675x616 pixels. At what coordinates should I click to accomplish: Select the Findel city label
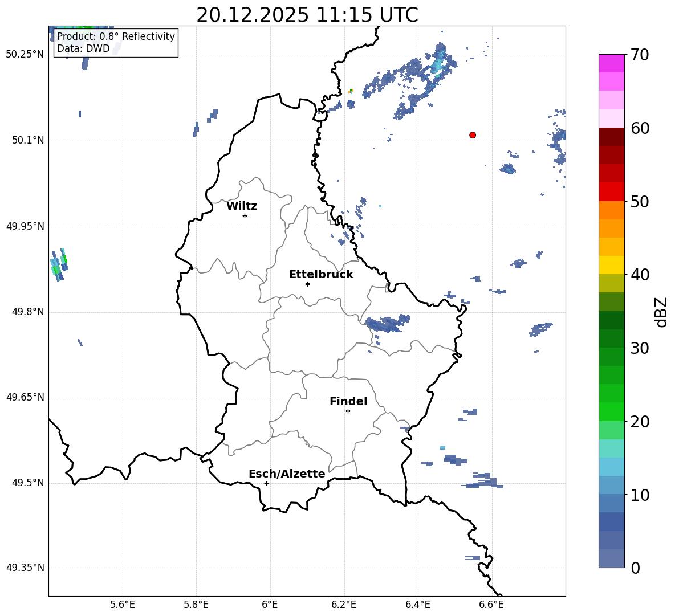click(x=348, y=401)
